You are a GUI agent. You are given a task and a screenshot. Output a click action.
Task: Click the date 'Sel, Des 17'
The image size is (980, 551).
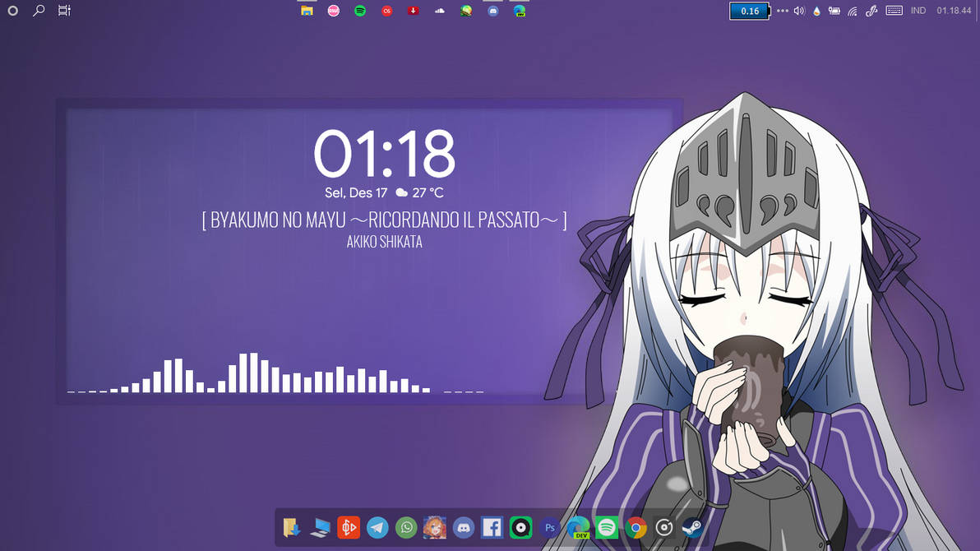pyautogui.click(x=356, y=192)
